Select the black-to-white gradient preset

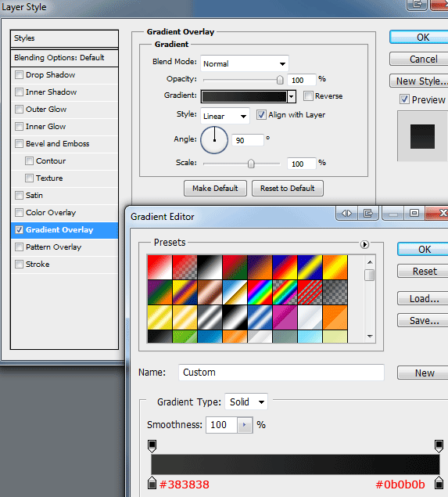coord(210,267)
